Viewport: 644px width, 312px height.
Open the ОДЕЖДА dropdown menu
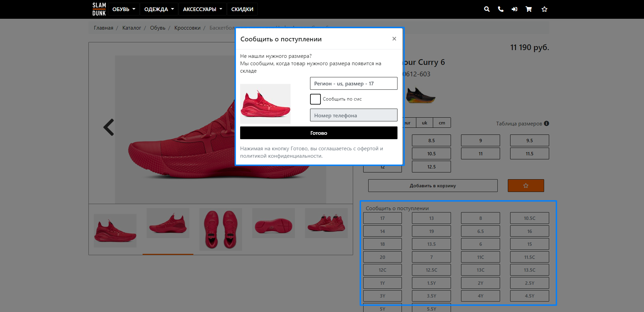[159, 9]
